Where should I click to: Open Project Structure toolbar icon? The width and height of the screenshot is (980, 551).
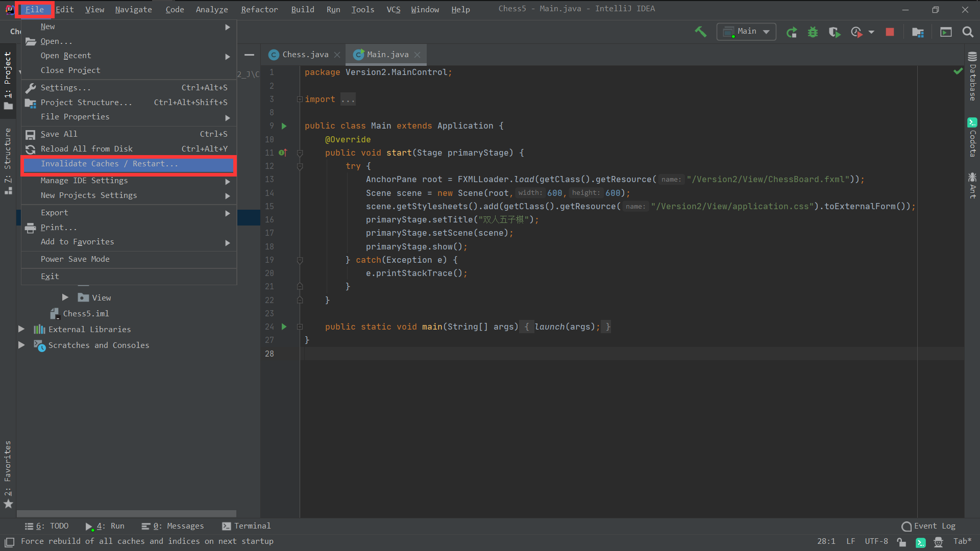click(918, 32)
